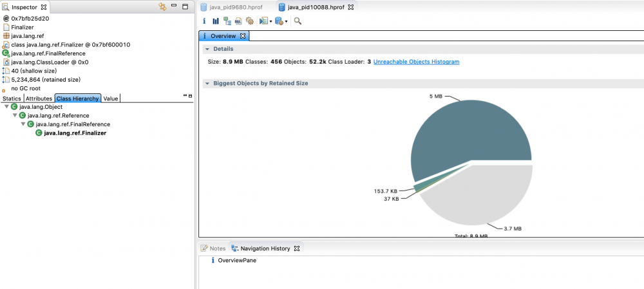Open the Dominator Tree toolbar icon

227,21
